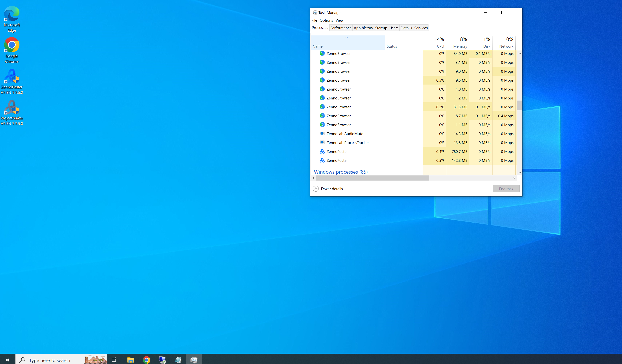Click the 0.2% CPU value
Viewport: 622px width, 364px height.
pyautogui.click(x=440, y=107)
